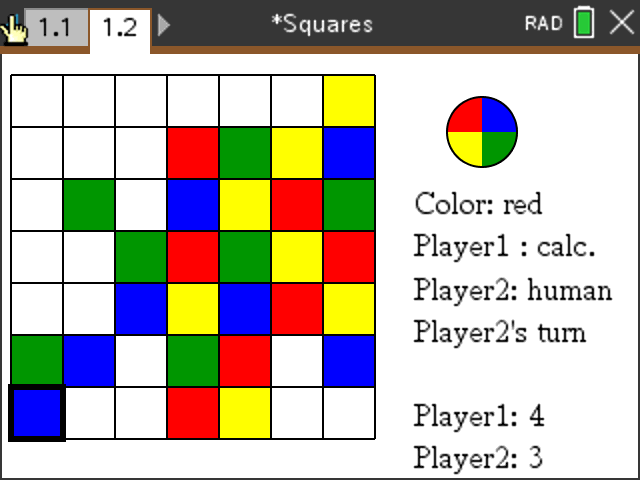
Task: Click the empty square at grid's bottom-right corner
Action: (x=349, y=413)
